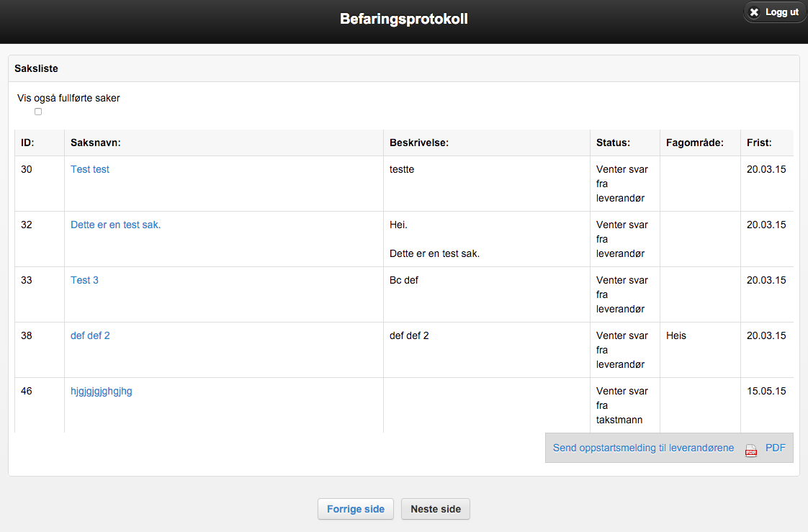Click the Saksnavn column header
808x532 pixels.
tap(95, 143)
